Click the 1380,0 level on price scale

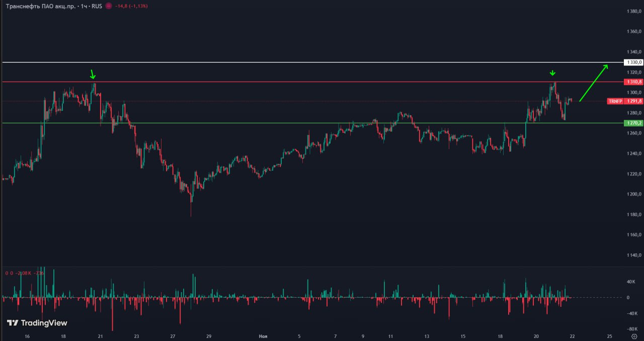click(634, 11)
